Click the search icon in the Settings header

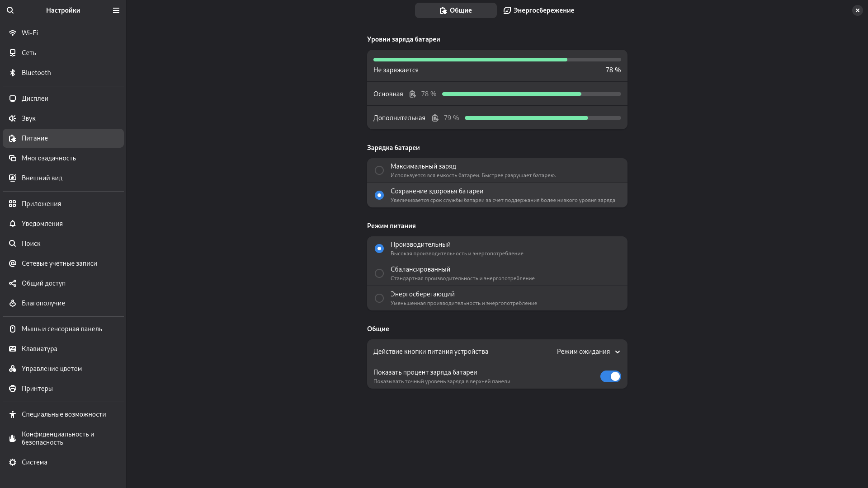point(10,10)
